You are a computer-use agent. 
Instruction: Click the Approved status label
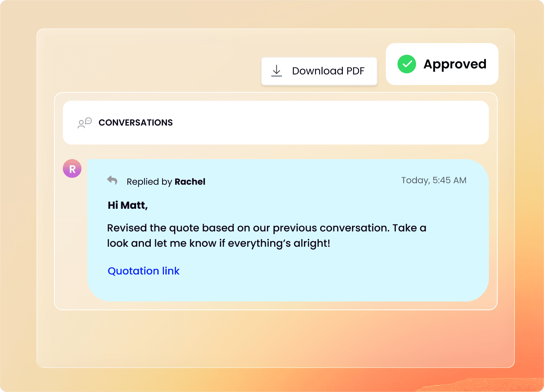point(455,64)
